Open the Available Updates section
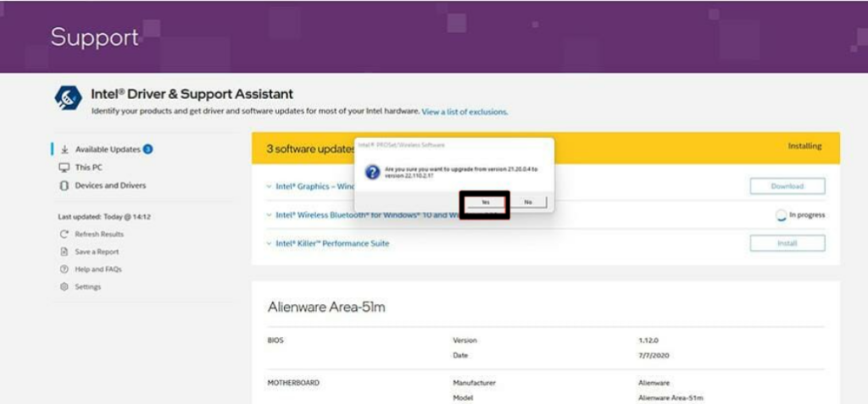 pos(108,149)
